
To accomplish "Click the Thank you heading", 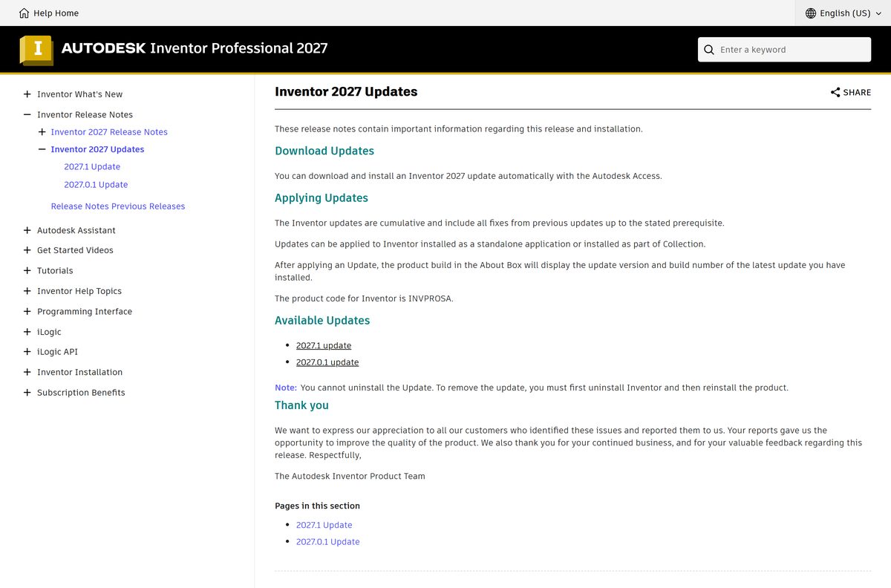I will [x=301, y=405].
